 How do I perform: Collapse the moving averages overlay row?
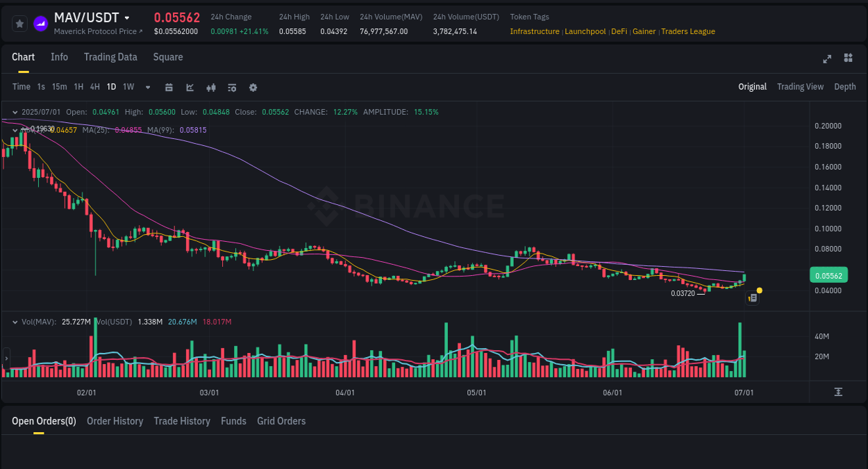(x=15, y=130)
